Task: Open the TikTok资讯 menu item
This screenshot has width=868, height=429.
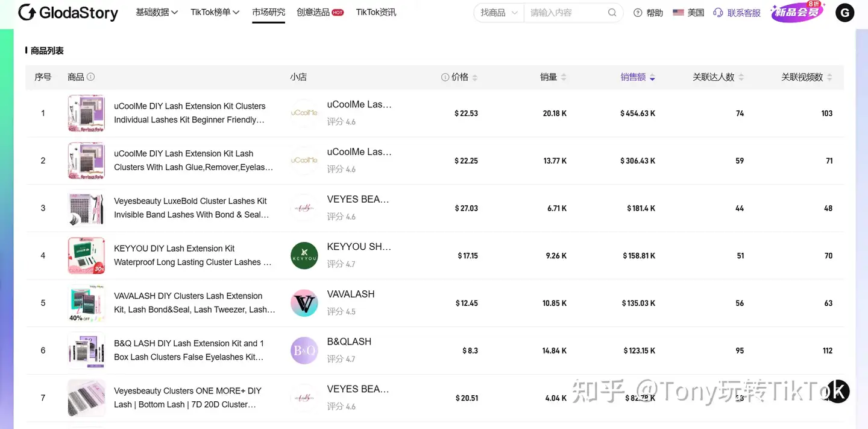Action: [x=376, y=12]
